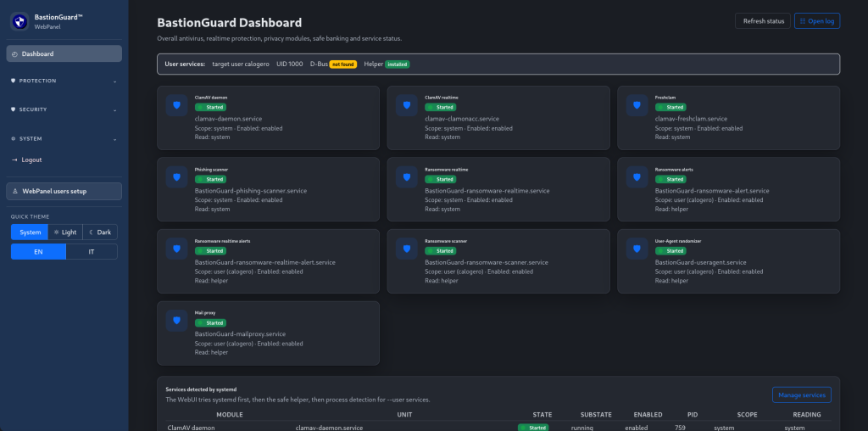Click the Ransomware scanner shield icon
The height and width of the screenshot is (431, 868).
[x=407, y=249]
